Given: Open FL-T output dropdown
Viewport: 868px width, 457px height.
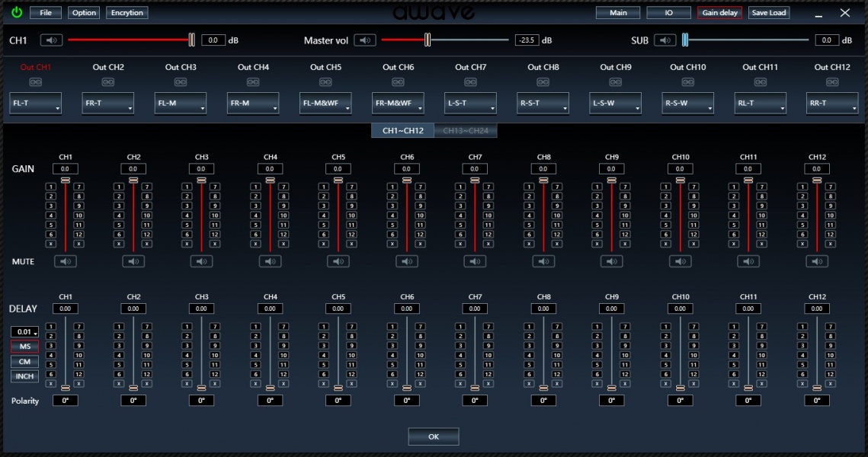Looking at the screenshot, I should pyautogui.click(x=35, y=104).
